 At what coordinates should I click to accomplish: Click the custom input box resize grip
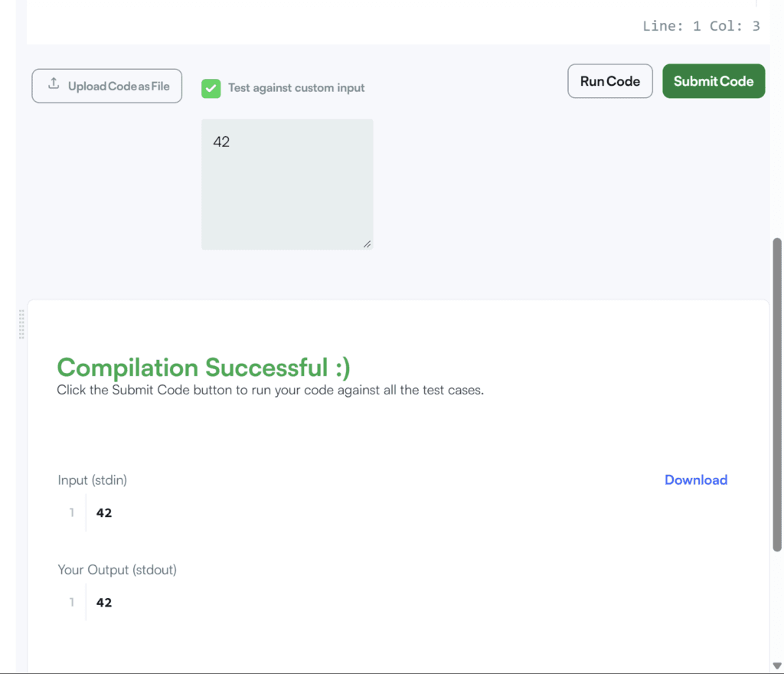pyautogui.click(x=367, y=244)
